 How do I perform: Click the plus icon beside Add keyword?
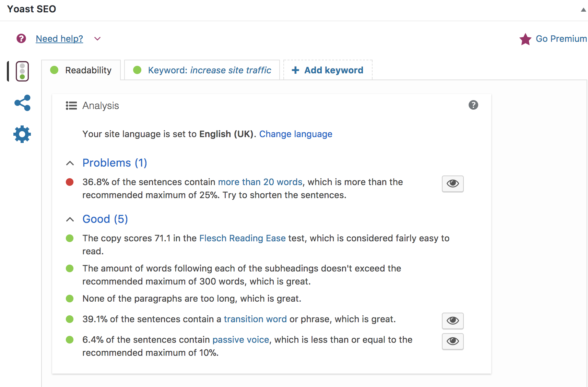(x=295, y=70)
